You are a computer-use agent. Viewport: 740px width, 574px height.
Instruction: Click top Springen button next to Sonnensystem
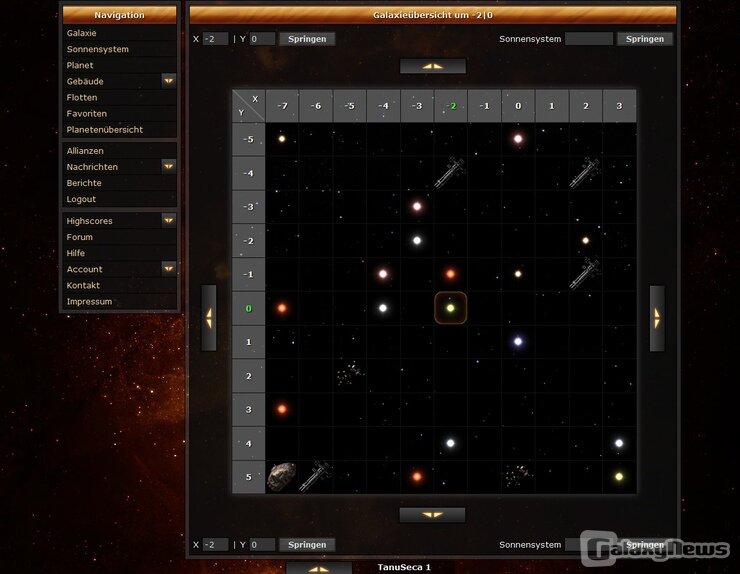point(645,39)
